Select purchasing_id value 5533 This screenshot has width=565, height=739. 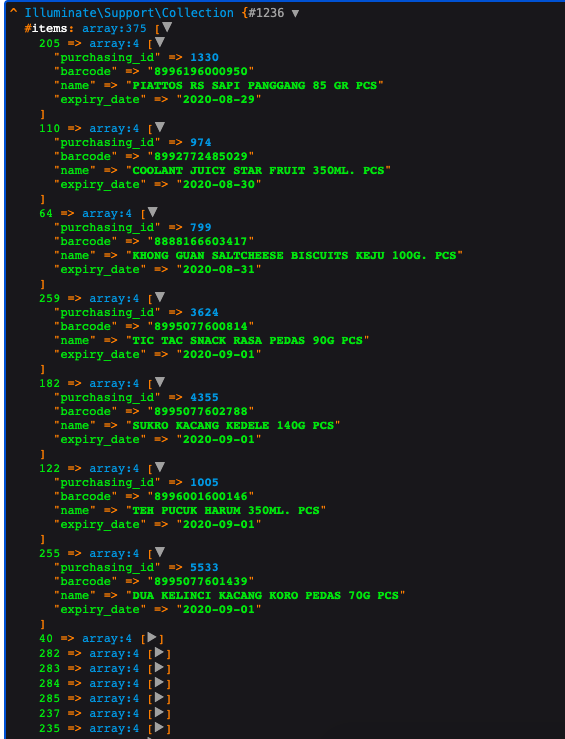[x=204, y=567]
